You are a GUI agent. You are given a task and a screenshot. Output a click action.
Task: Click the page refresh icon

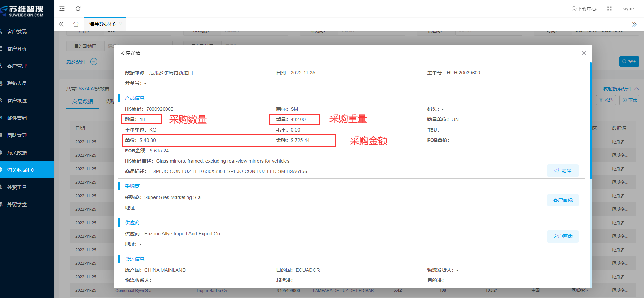(78, 9)
